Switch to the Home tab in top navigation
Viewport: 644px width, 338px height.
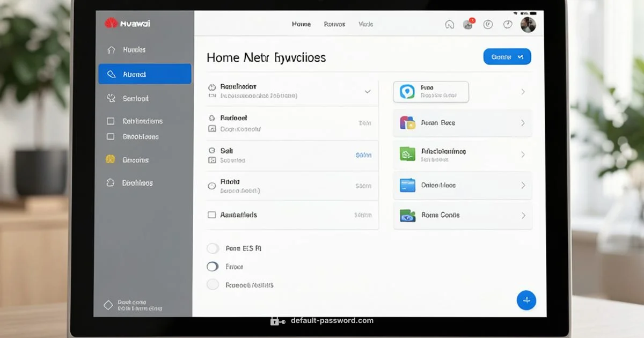pyautogui.click(x=301, y=24)
